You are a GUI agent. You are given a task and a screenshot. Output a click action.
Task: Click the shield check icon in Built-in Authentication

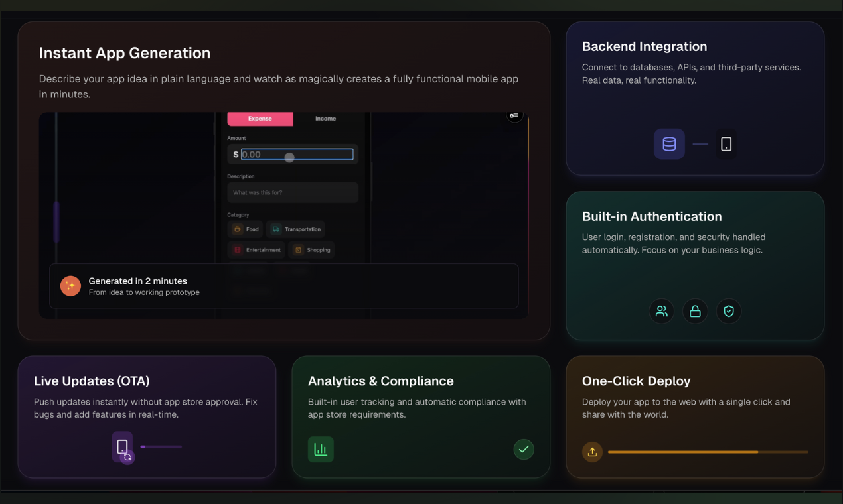(x=729, y=311)
